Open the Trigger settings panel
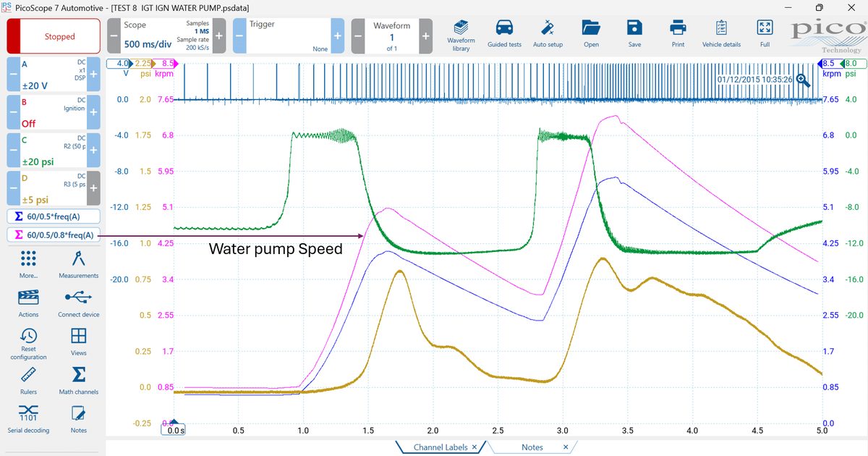The width and height of the screenshot is (868, 456). click(x=289, y=36)
